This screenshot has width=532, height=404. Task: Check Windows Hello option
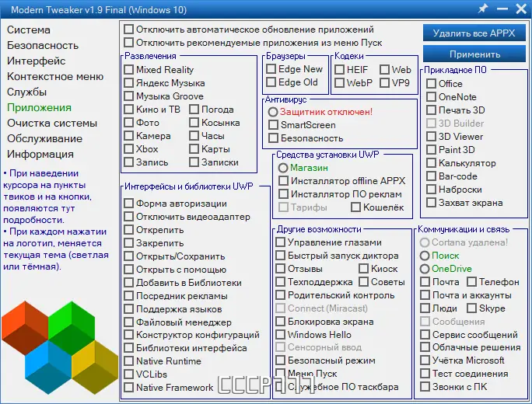280,335
